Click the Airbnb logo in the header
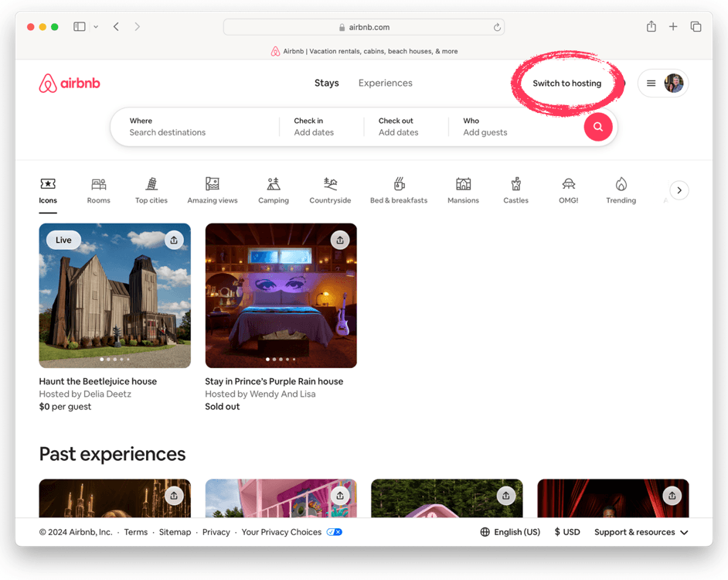Screen dimensions: 728x580 70,84
